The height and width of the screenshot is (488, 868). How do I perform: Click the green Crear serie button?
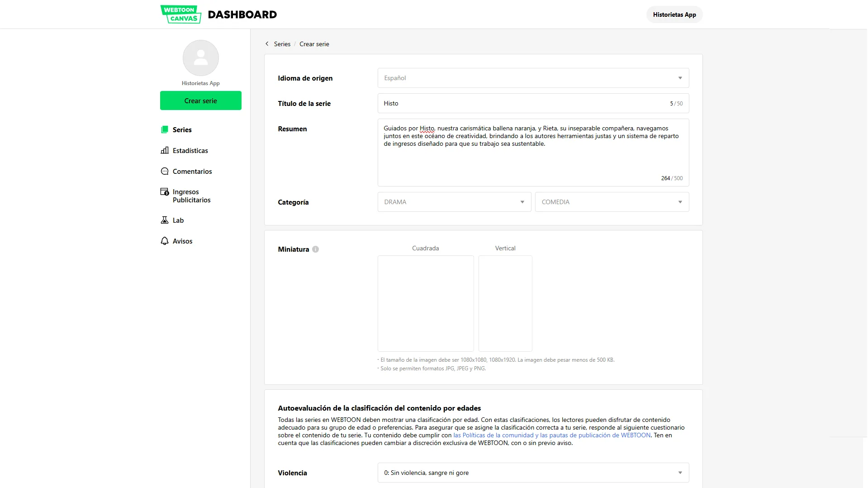pyautogui.click(x=201, y=100)
